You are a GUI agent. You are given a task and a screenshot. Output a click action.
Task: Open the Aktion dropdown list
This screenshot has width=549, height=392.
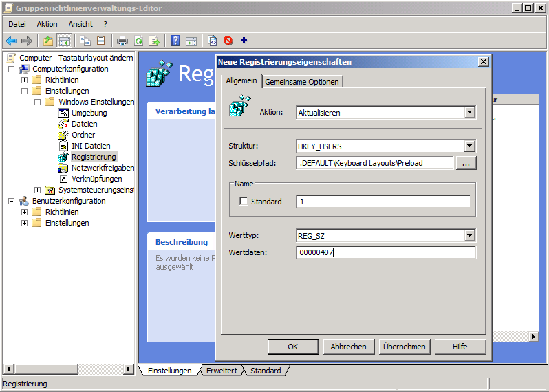click(x=469, y=112)
